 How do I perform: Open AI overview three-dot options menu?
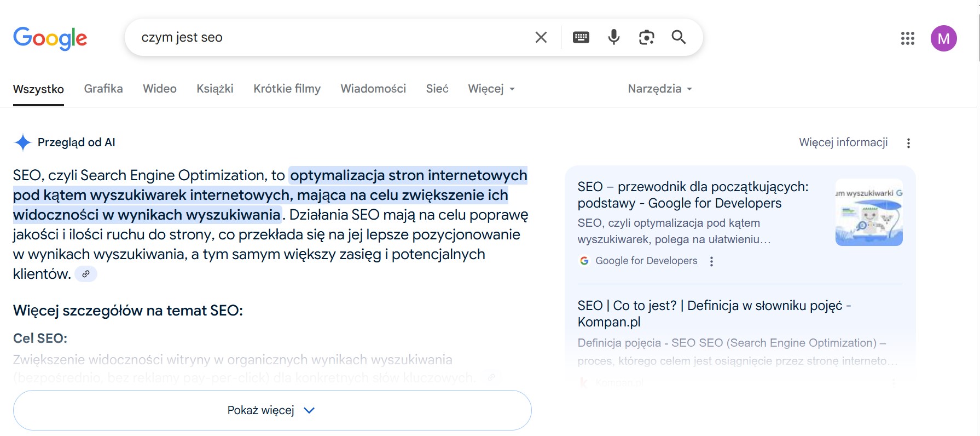click(x=908, y=143)
